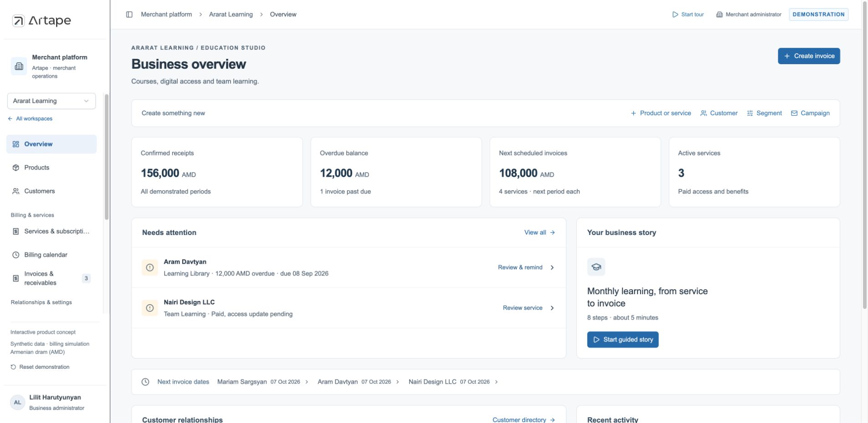The image size is (868, 423).
Task: Expand Nairi Design LLC row chevron after Review service
Action: tap(552, 308)
